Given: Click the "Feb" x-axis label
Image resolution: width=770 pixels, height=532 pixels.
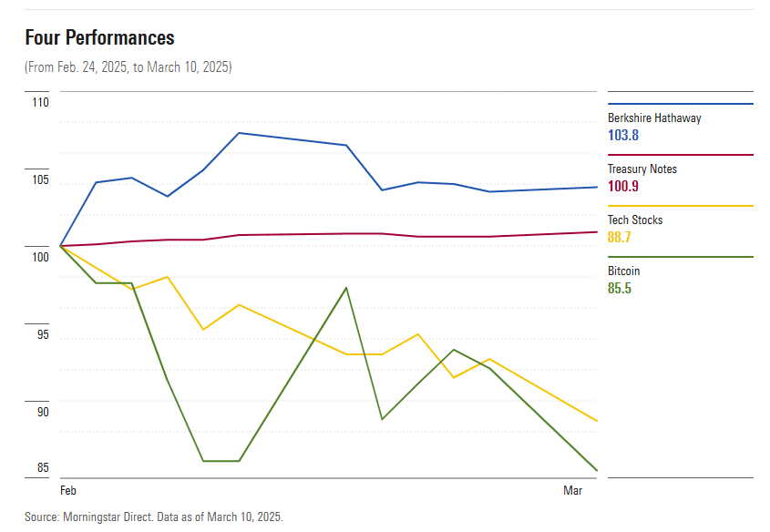Looking at the screenshot, I should click(x=68, y=491).
